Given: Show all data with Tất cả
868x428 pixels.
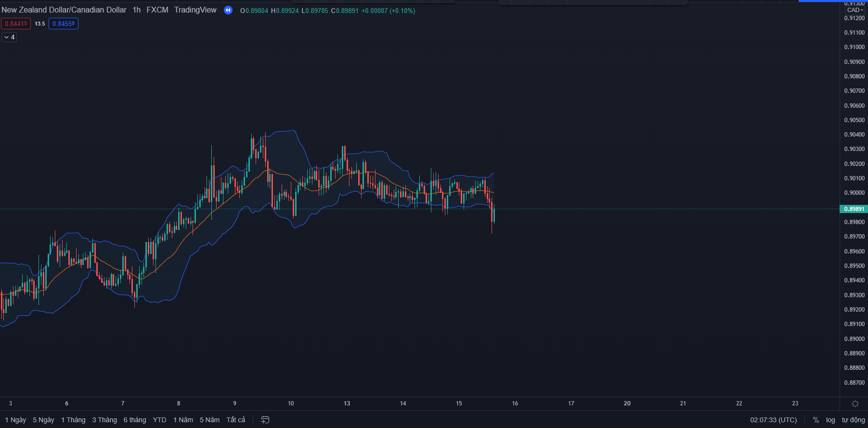Looking at the screenshot, I should (x=236, y=420).
